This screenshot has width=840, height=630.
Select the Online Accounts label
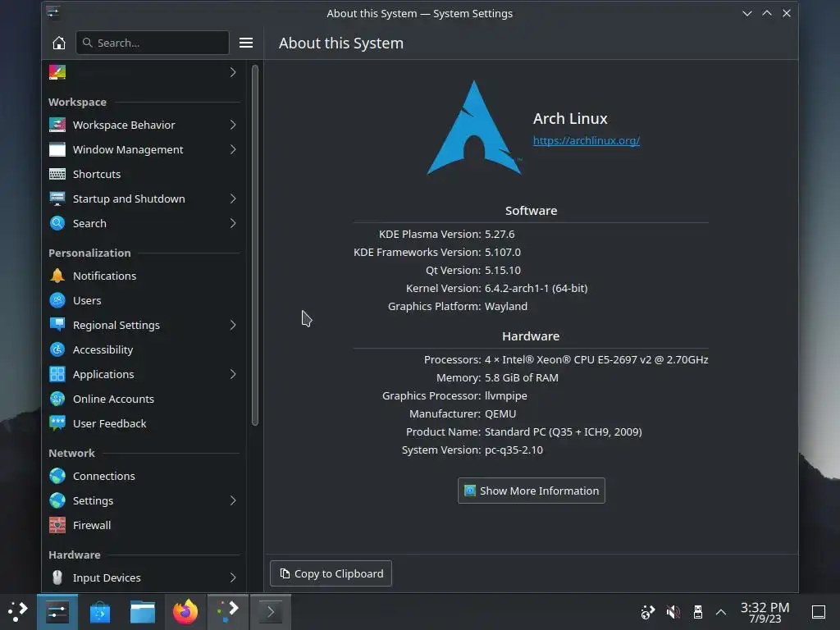(113, 399)
